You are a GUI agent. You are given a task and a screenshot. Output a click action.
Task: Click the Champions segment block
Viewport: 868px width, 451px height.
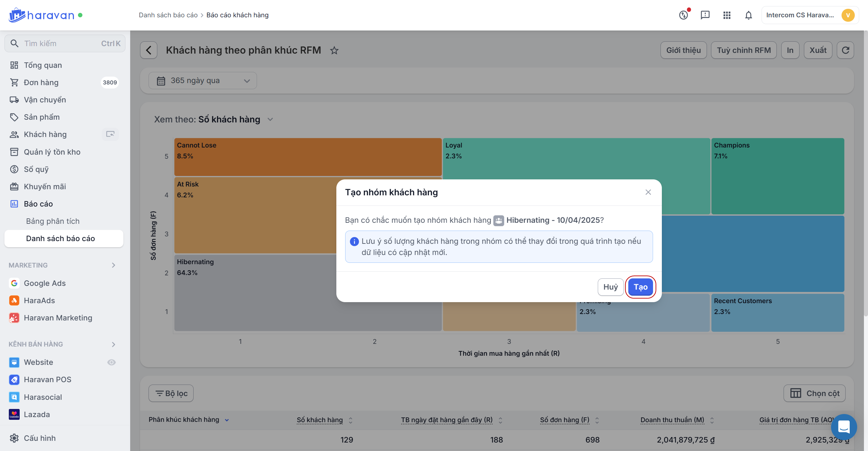pyautogui.click(x=777, y=176)
